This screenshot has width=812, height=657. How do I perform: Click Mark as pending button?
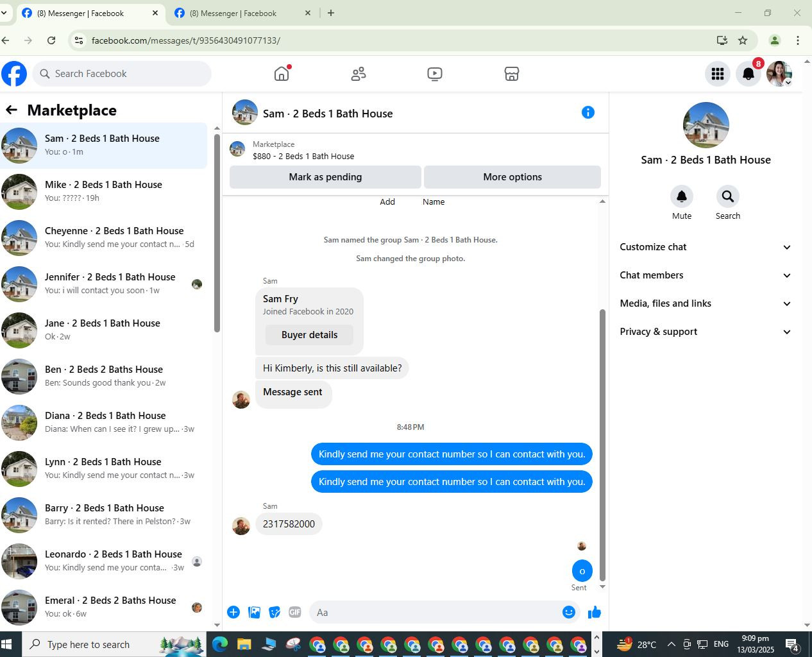click(x=325, y=177)
